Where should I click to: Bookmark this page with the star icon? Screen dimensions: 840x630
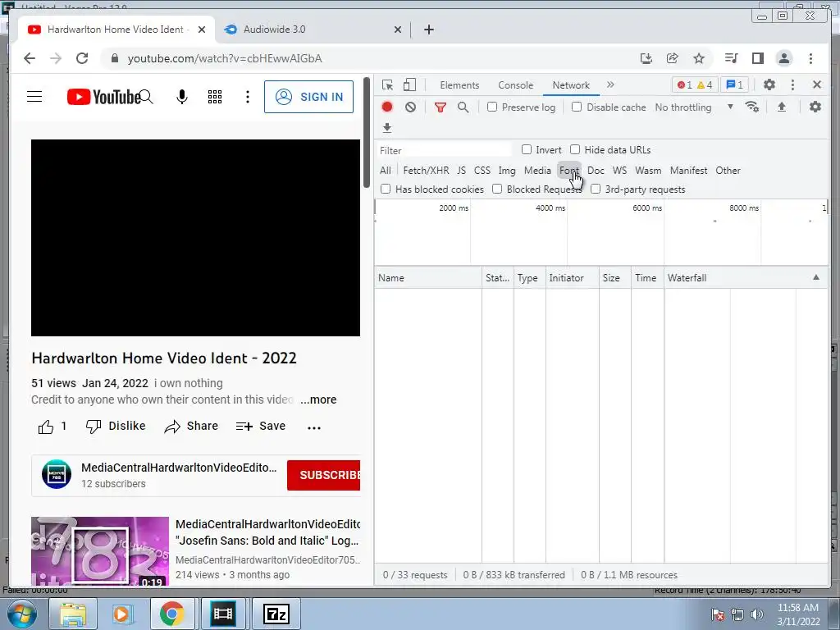coord(699,58)
